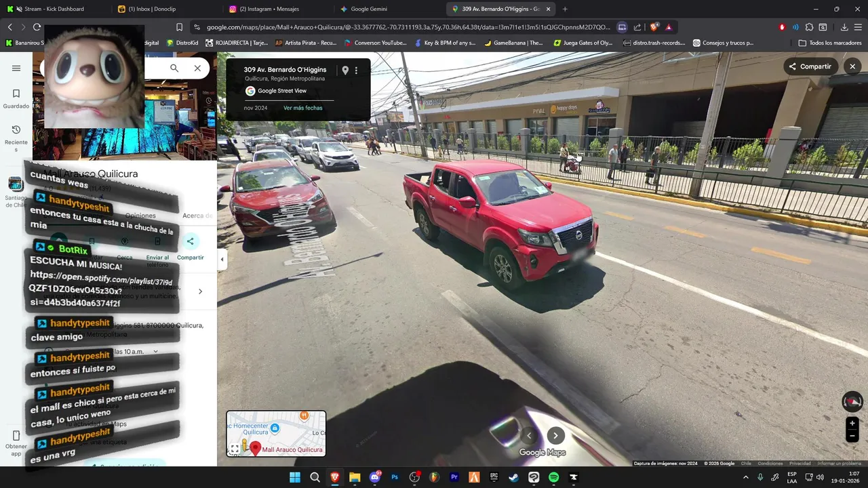
Task: Click the browser back button
Action: click(9, 27)
